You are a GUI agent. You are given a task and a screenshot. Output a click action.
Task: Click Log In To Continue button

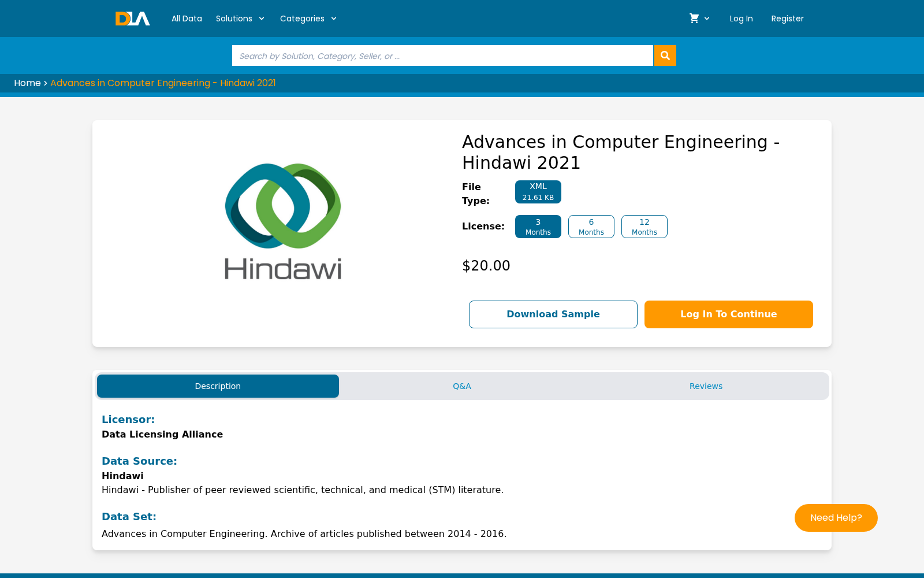729,314
